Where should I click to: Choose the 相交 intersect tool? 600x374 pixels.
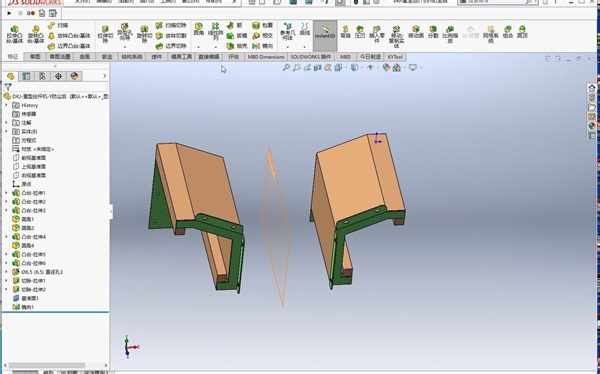coord(262,36)
